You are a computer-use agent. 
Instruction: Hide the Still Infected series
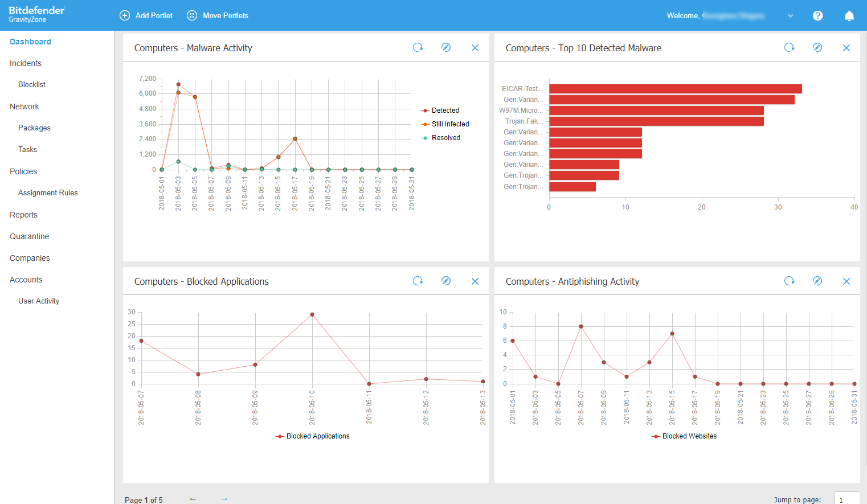[x=449, y=124]
